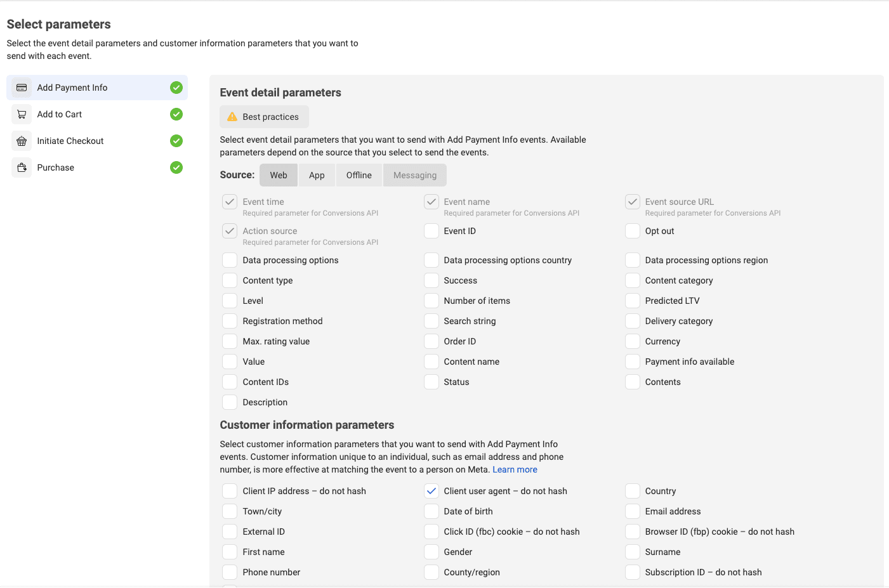Select the Offline source tab

coord(359,175)
